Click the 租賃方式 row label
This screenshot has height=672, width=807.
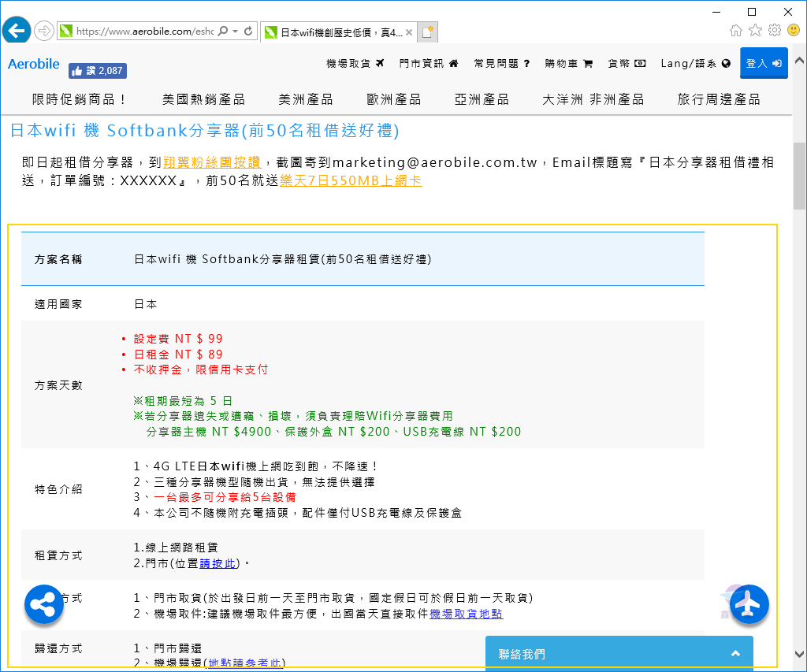point(58,555)
